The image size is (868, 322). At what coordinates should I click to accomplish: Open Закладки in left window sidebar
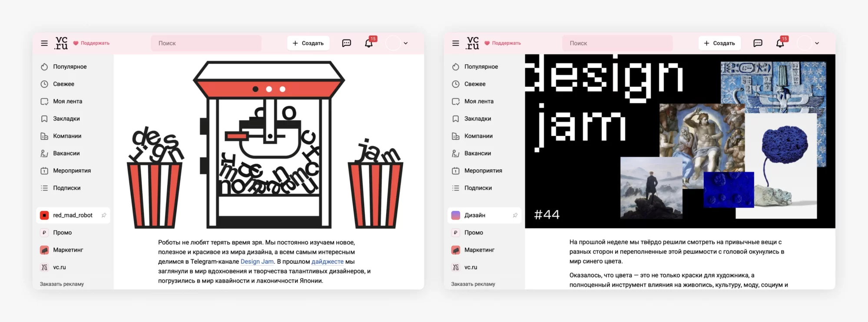click(66, 118)
